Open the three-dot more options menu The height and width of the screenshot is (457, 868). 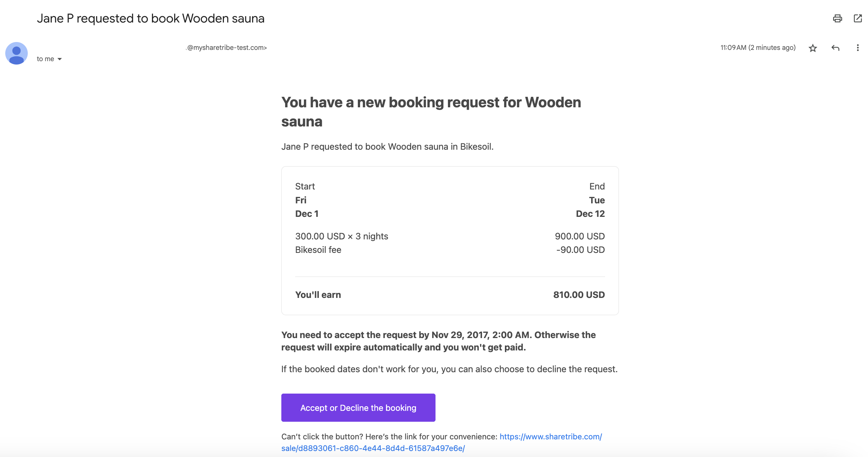point(857,48)
